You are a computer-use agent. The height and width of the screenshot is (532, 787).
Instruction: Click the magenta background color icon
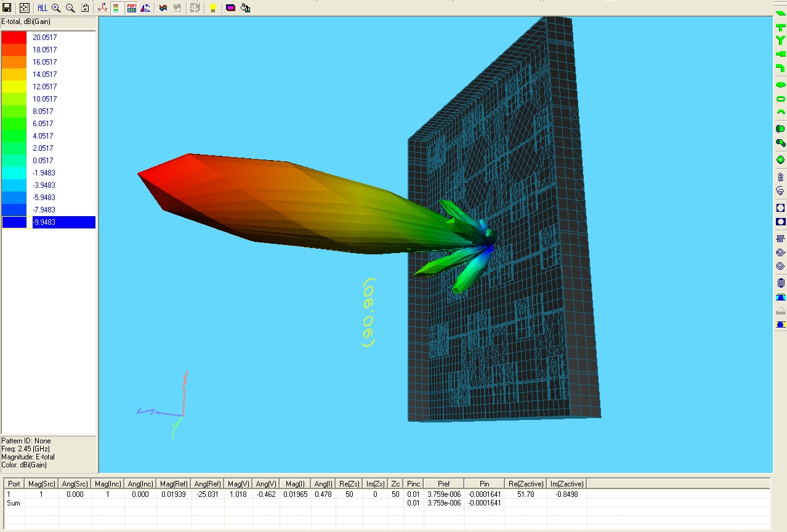point(230,8)
